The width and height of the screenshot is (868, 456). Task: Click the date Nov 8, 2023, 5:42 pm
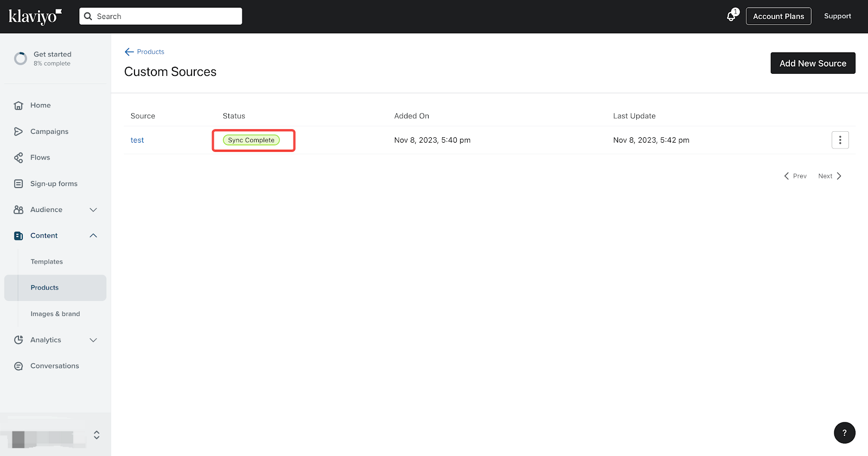pyautogui.click(x=651, y=140)
